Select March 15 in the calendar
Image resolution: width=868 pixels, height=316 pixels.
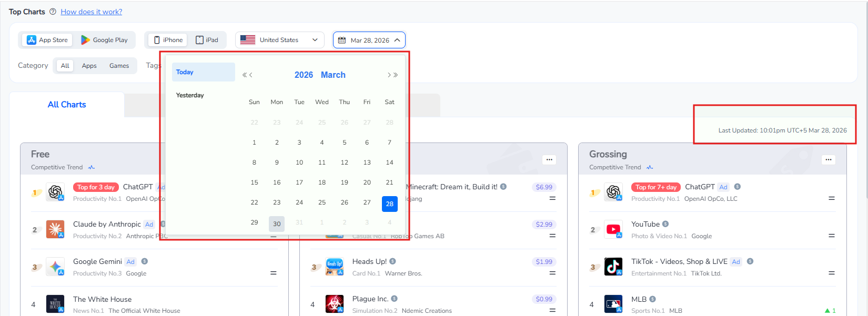254,182
